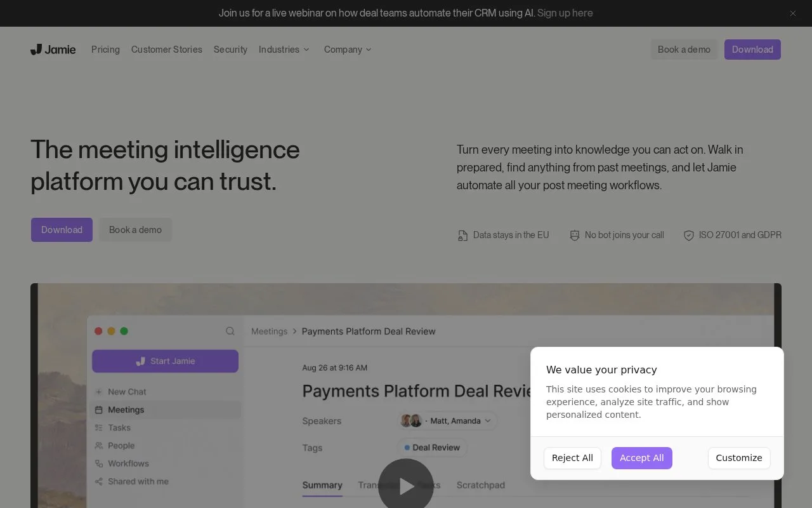Click the No bot joins your call icon
The height and width of the screenshot is (508, 812).
pos(575,236)
